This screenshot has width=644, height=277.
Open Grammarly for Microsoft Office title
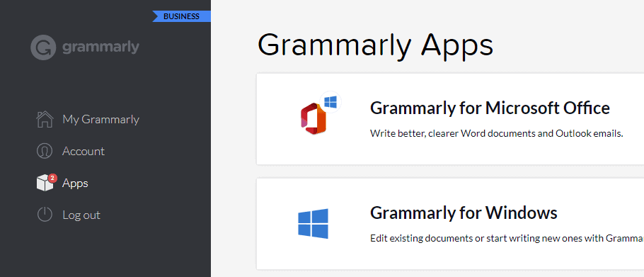pos(490,108)
